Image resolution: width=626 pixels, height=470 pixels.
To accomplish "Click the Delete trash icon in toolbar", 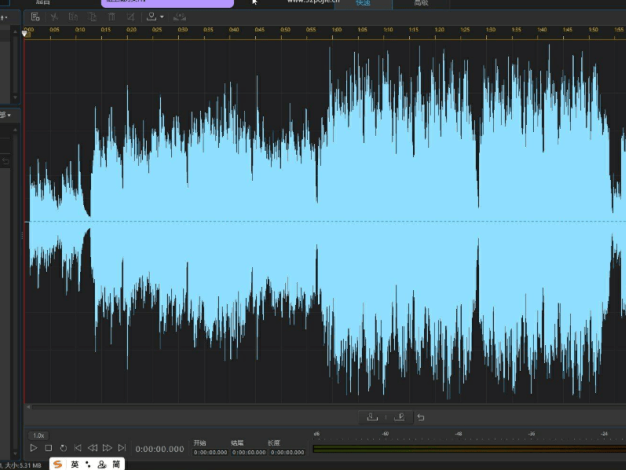I will 110,17.
